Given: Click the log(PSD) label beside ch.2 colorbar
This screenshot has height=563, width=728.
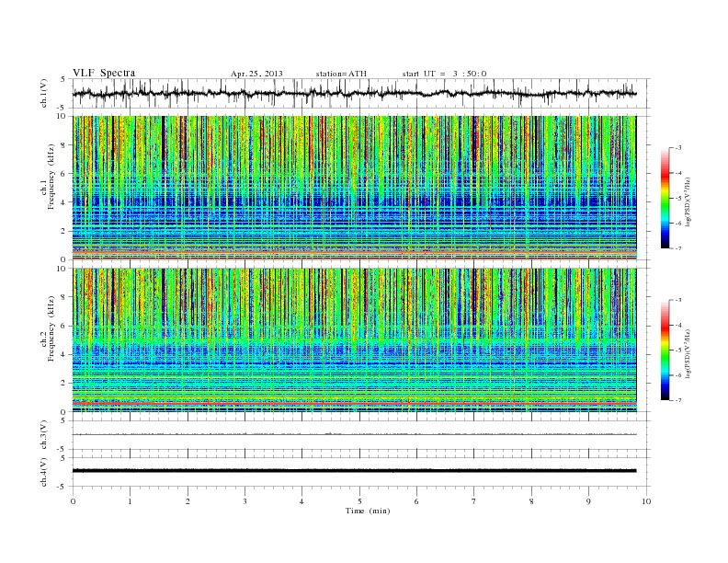Looking at the screenshot, I should (x=688, y=353).
